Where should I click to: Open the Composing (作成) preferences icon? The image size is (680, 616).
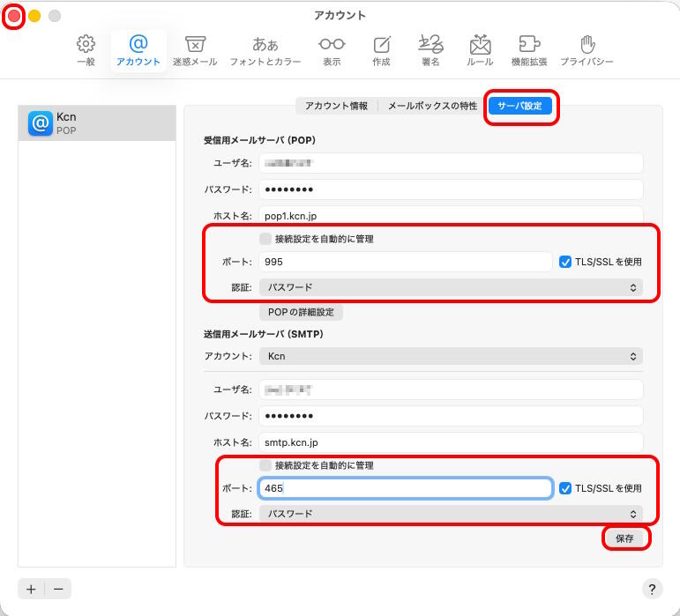[x=381, y=51]
